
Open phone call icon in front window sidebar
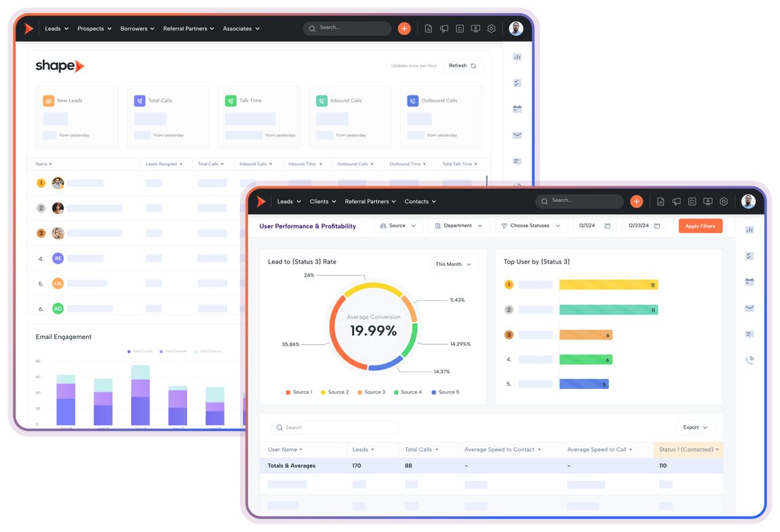click(749, 360)
